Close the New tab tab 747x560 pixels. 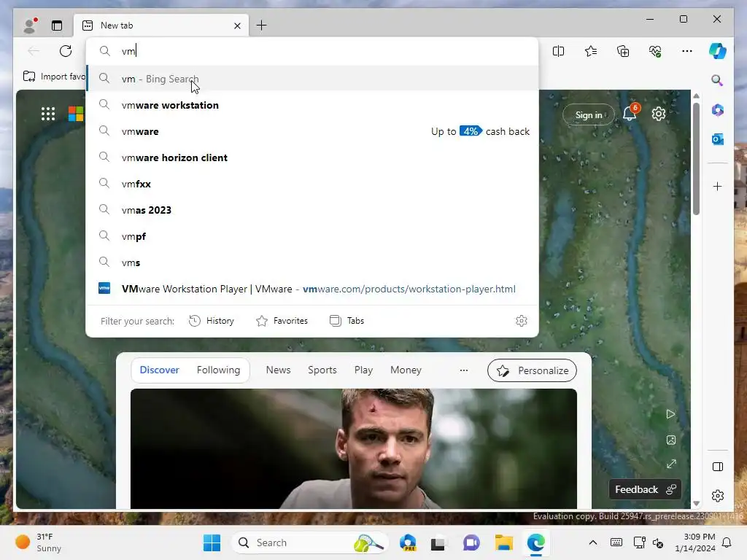pyautogui.click(x=237, y=26)
